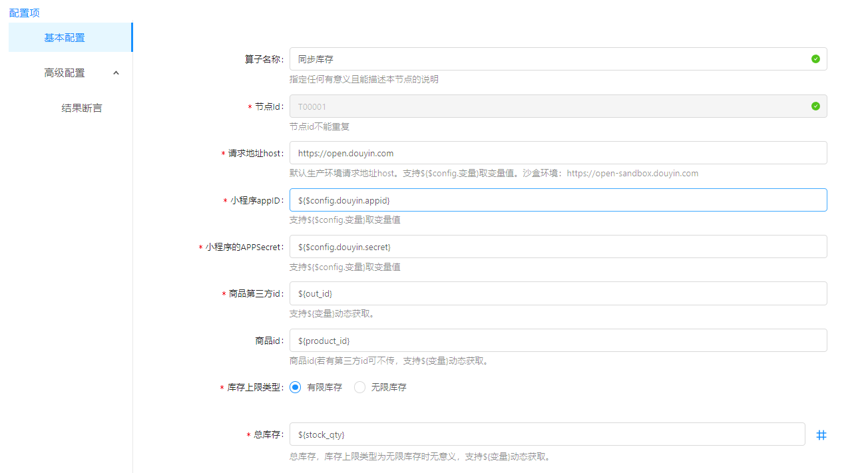The image size is (868, 473).
Task: Focus the 商品第三方id input field
Action: [558, 293]
